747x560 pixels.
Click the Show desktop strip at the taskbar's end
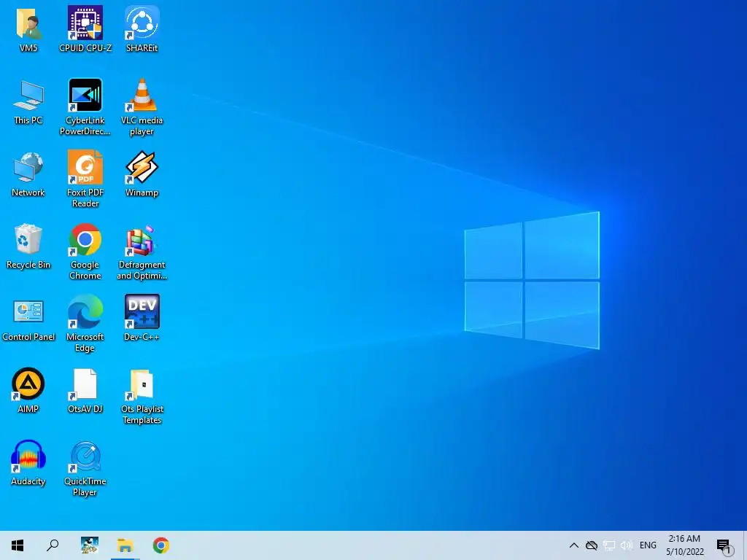[x=745, y=545]
